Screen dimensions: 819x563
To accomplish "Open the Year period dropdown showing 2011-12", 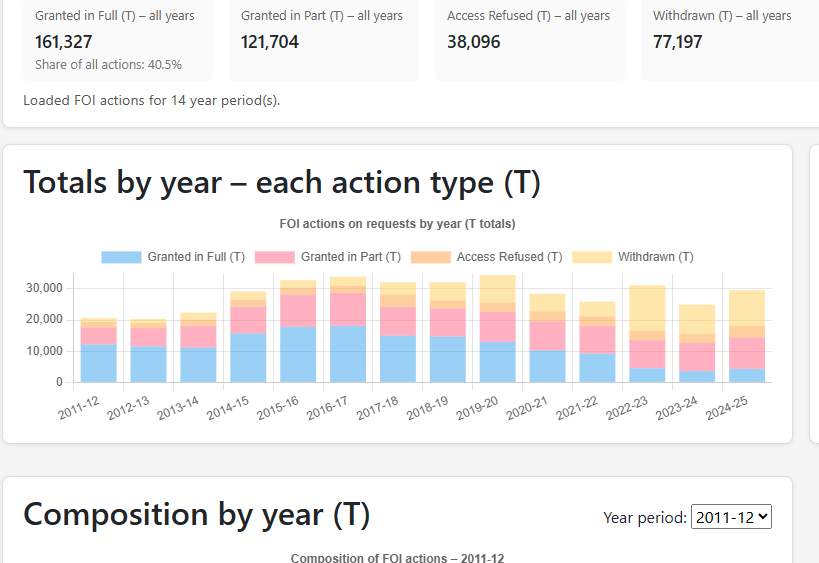I will click(x=731, y=517).
